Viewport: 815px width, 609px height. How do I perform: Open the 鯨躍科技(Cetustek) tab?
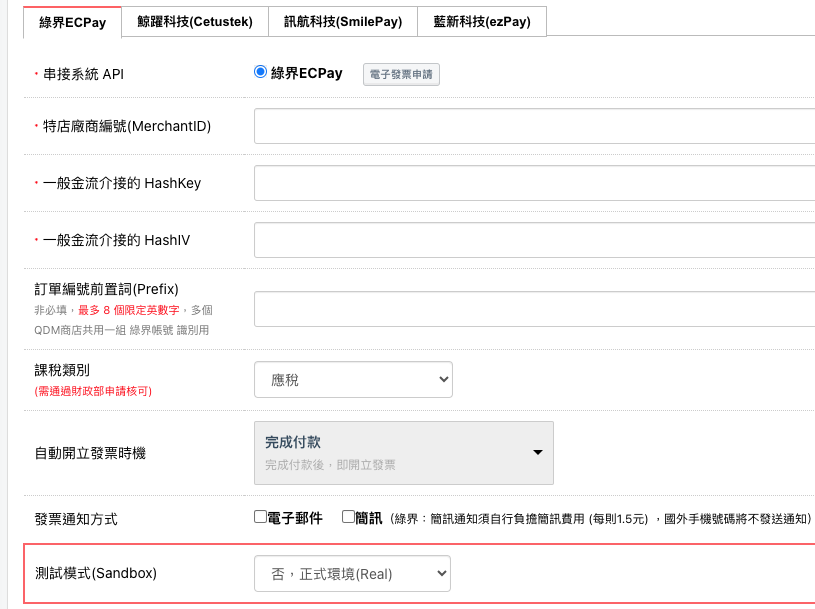click(195, 22)
